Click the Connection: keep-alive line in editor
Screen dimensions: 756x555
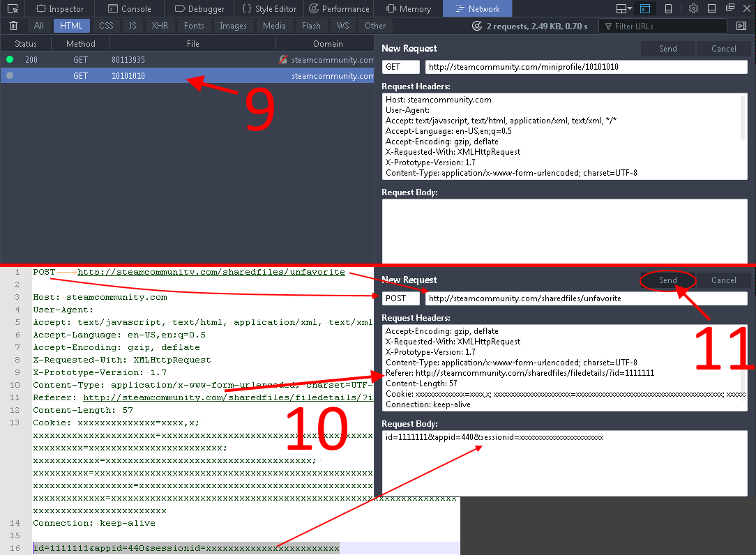pos(94,523)
